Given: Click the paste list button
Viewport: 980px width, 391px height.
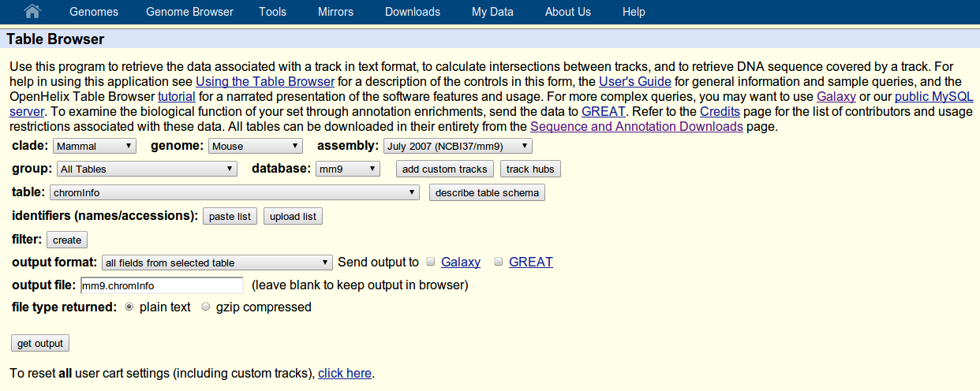Looking at the screenshot, I should [230, 216].
